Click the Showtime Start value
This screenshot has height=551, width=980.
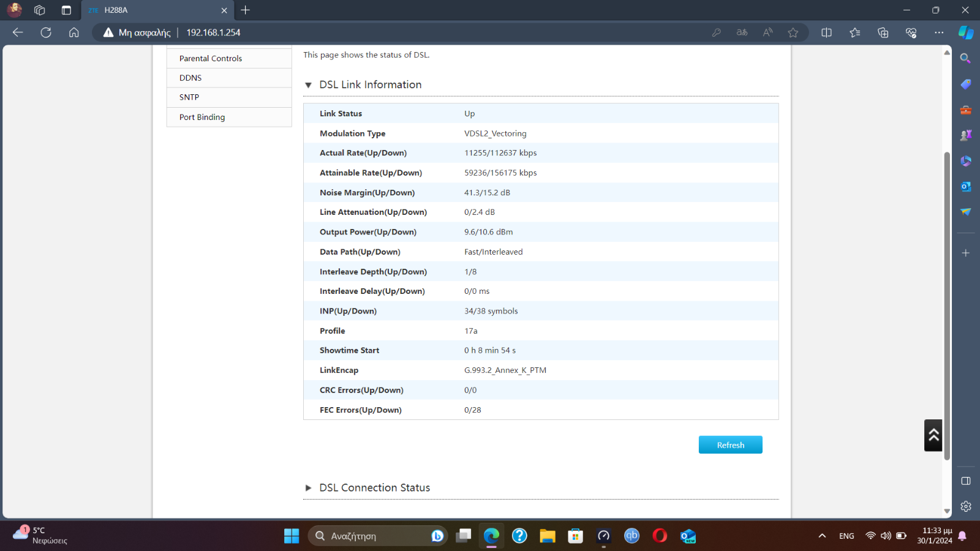(x=490, y=350)
